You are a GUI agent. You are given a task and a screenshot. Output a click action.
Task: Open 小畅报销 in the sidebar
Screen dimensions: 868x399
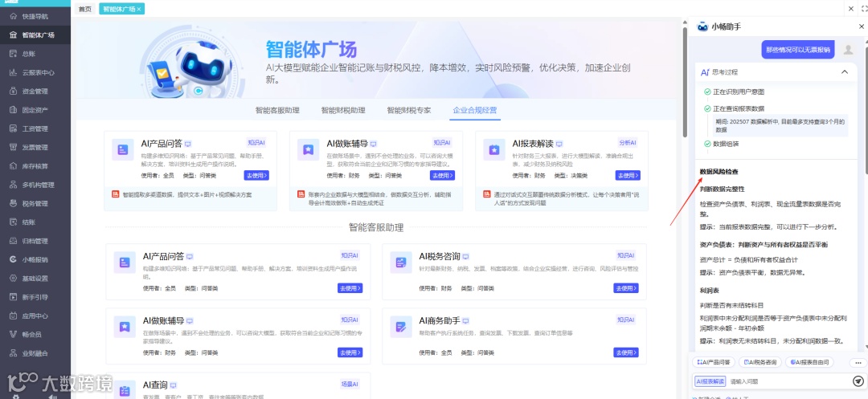35,260
